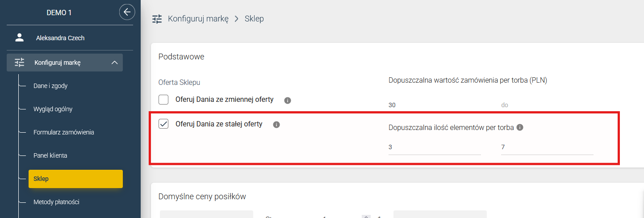Open Dane i zgody section
This screenshot has height=218, width=644.
[x=50, y=86]
